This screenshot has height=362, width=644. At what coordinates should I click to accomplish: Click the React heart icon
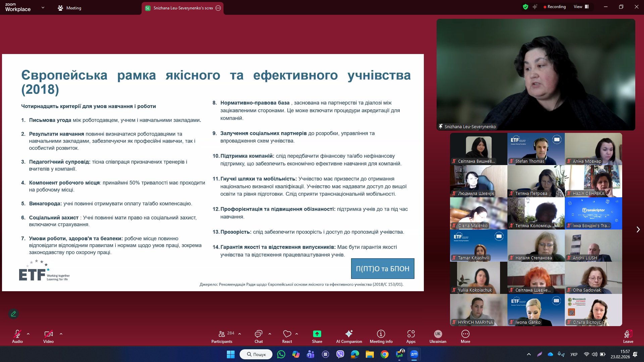pyautogui.click(x=287, y=337)
